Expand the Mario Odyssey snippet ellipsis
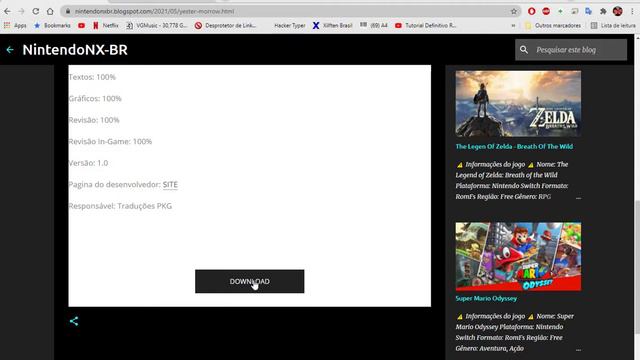640x360 pixels. pyautogui.click(x=578, y=349)
